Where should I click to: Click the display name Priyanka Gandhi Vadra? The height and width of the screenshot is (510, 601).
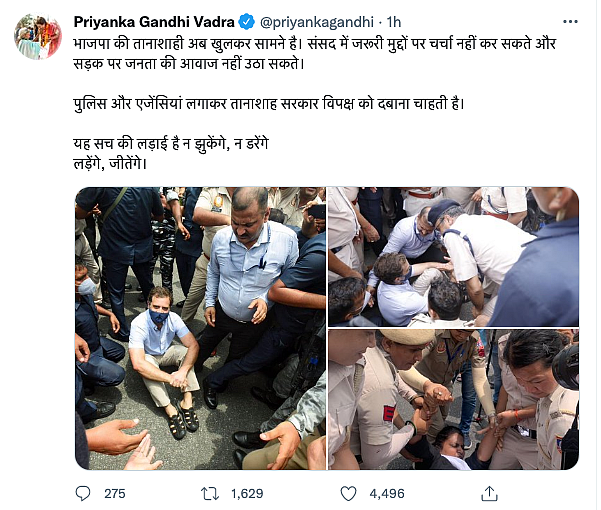(154, 22)
